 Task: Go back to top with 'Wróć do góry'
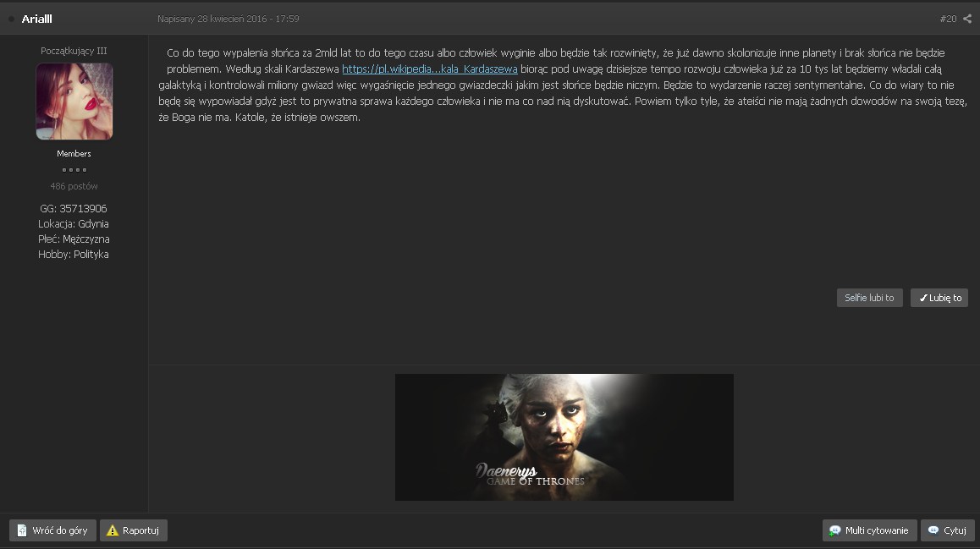point(52,530)
